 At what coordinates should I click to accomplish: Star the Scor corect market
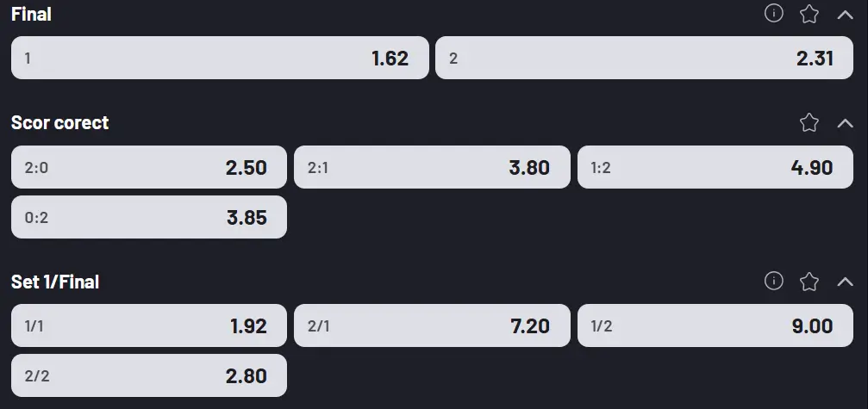point(809,122)
